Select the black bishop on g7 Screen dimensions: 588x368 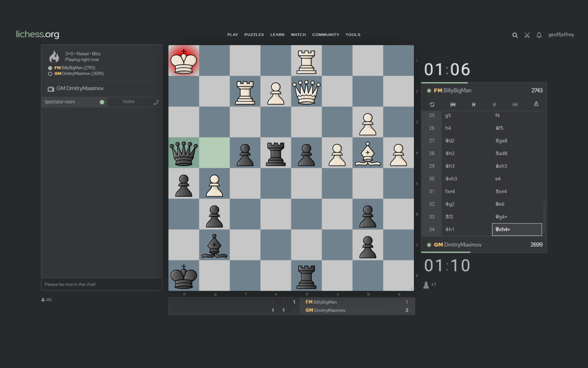215,245
